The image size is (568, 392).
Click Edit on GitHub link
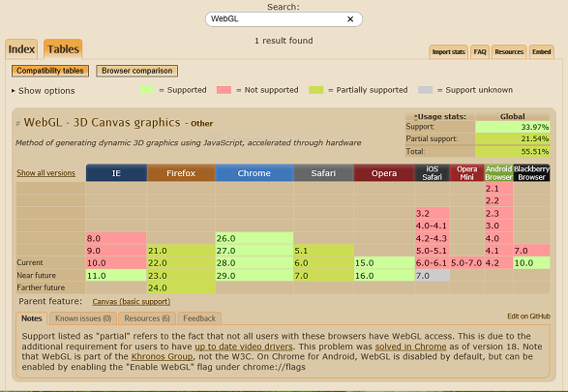[528, 316]
